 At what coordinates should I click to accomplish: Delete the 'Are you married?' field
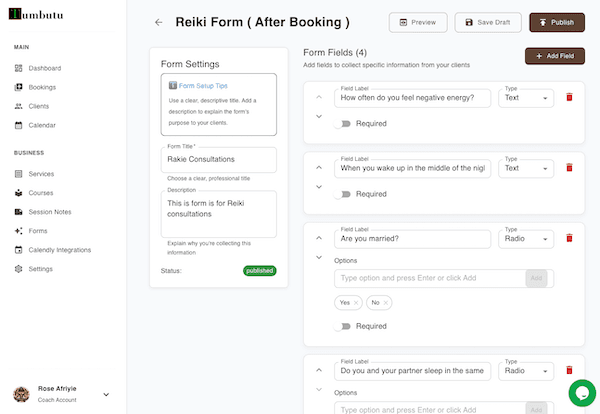[569, 238]
